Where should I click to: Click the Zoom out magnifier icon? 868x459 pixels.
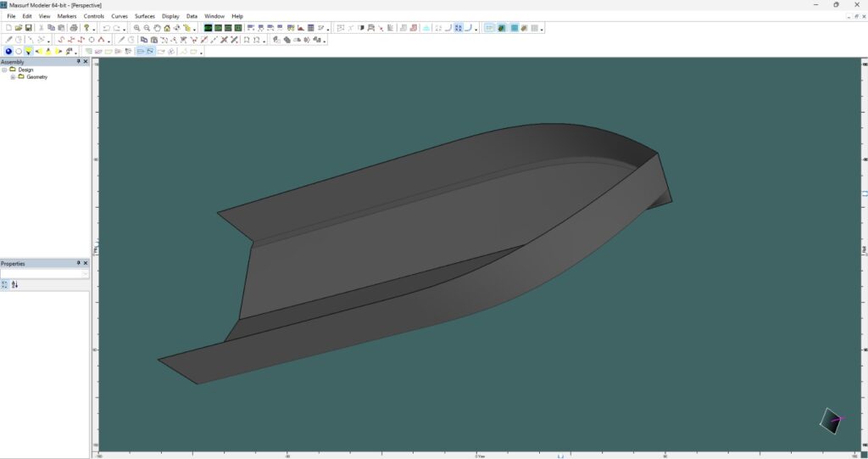pyautogui.click(x=147, y=28)
